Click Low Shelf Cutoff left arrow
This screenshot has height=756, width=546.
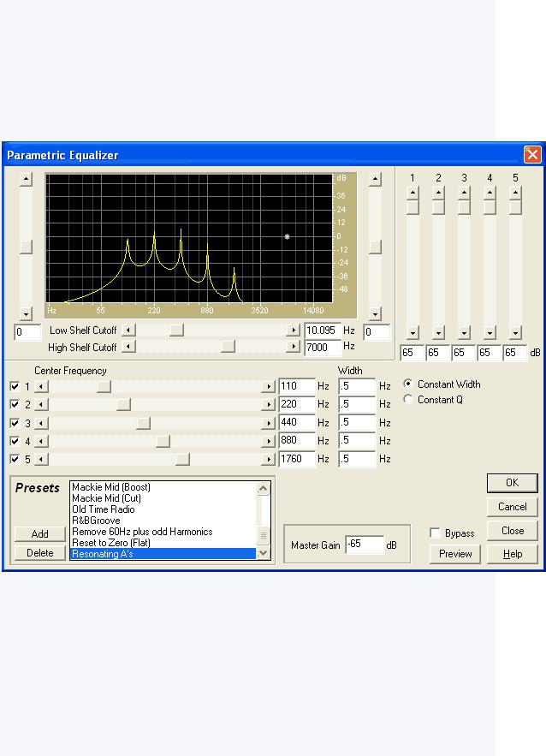(128, 330)
